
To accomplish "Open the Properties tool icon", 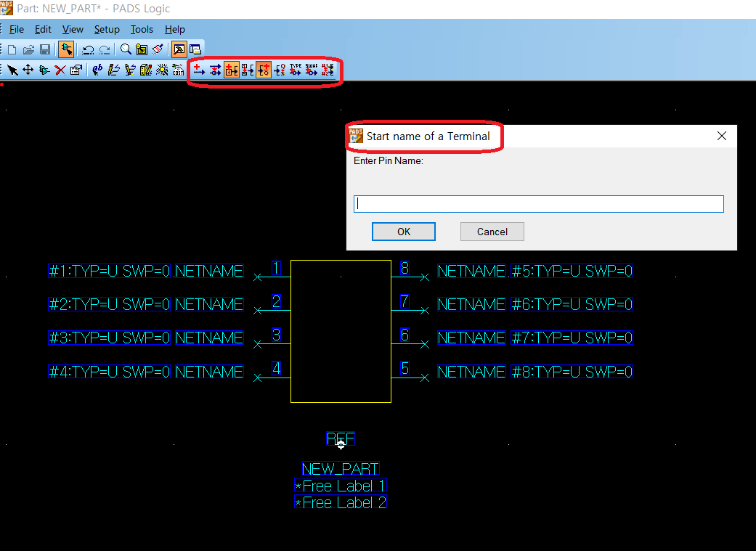I will coord(76,70).
